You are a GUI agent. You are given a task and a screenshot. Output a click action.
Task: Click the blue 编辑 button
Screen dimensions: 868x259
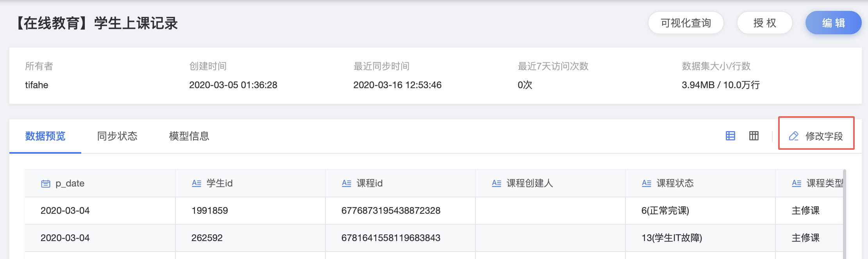pos(834,23)
